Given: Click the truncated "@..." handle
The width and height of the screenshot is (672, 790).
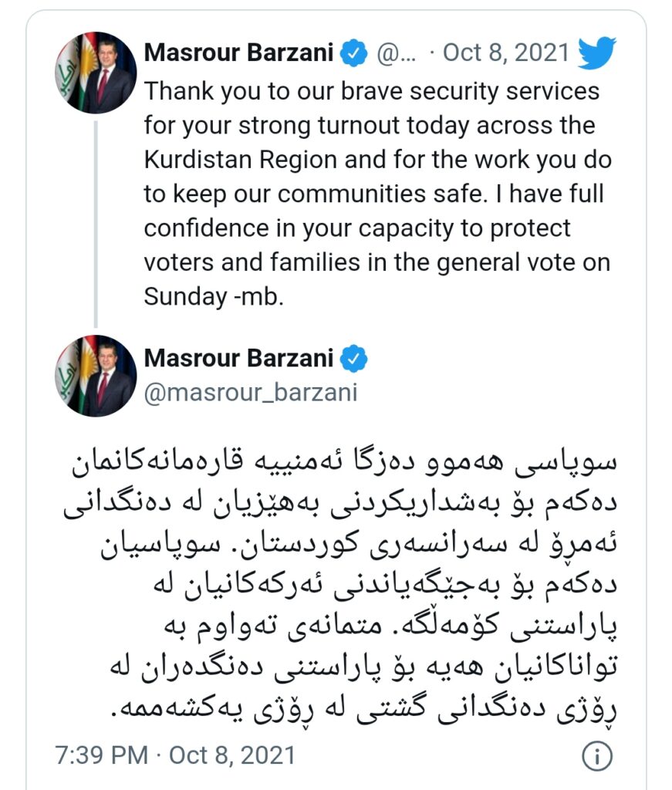Looking at the screenshot, I should (397, 54).
